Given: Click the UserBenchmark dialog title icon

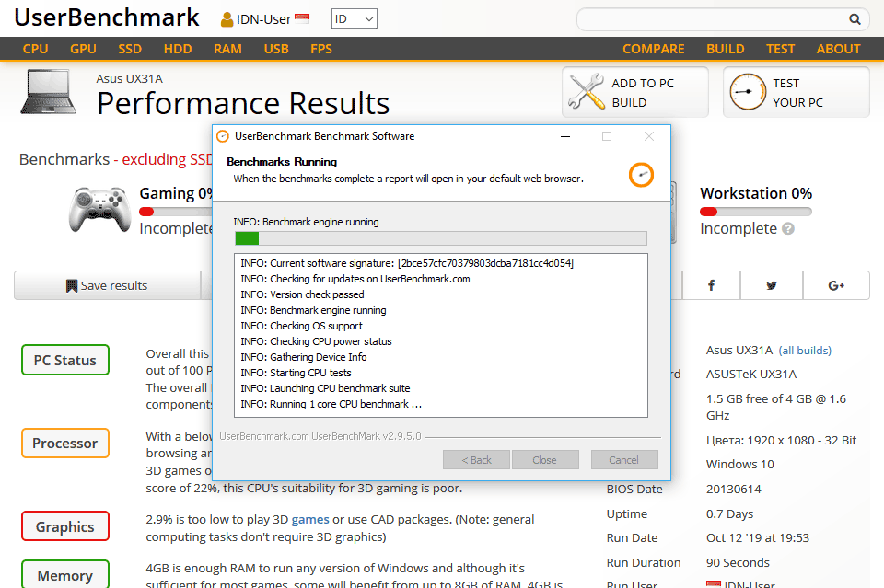Looking at the screenshot, I should [223, 136].
